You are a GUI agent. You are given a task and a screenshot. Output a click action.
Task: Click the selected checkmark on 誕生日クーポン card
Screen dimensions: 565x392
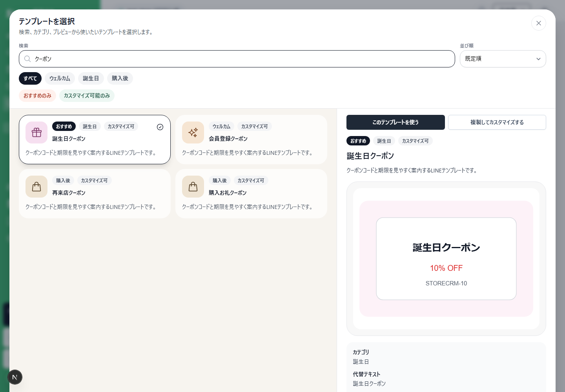coord(160,127)
